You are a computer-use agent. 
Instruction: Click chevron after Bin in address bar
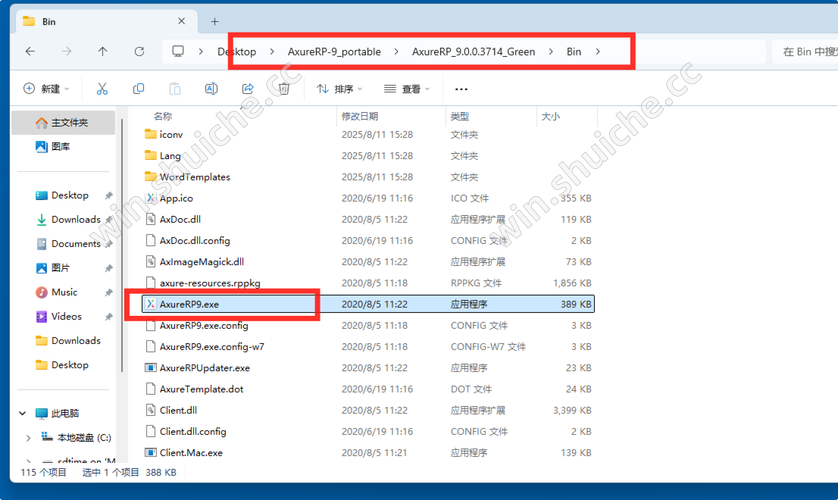(x=598, y=52)
